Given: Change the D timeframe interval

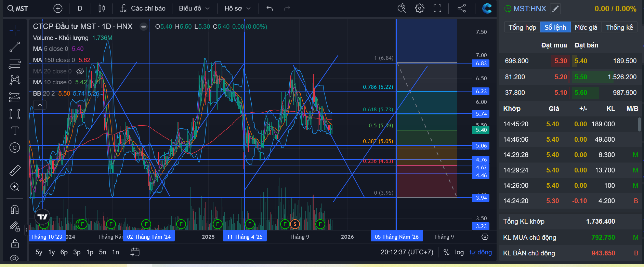Looking at the screenshot, I should pyautogui.click(x=80, y=9).
